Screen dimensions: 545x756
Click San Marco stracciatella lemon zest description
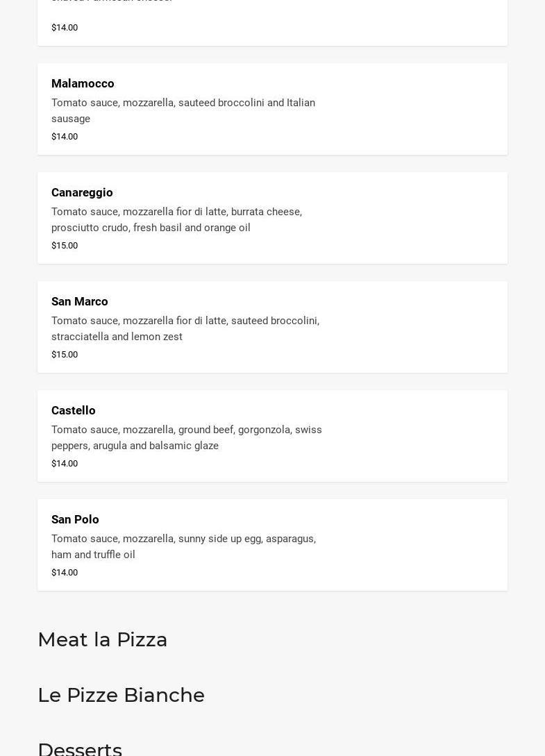point(185,329)
